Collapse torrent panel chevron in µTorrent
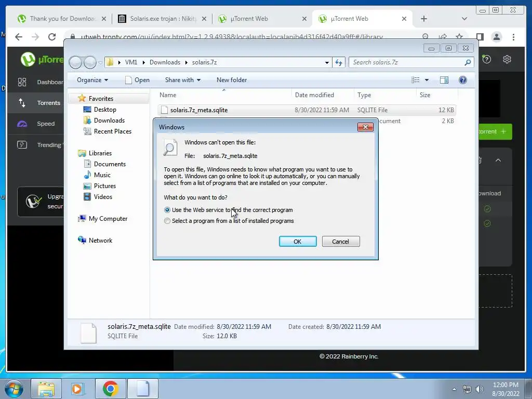 [498, 160]
